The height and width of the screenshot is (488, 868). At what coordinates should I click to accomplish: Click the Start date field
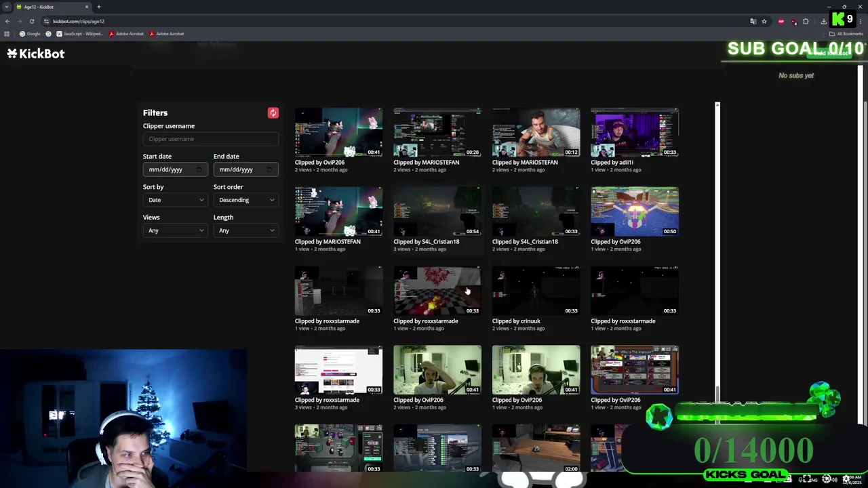point(175,169)
